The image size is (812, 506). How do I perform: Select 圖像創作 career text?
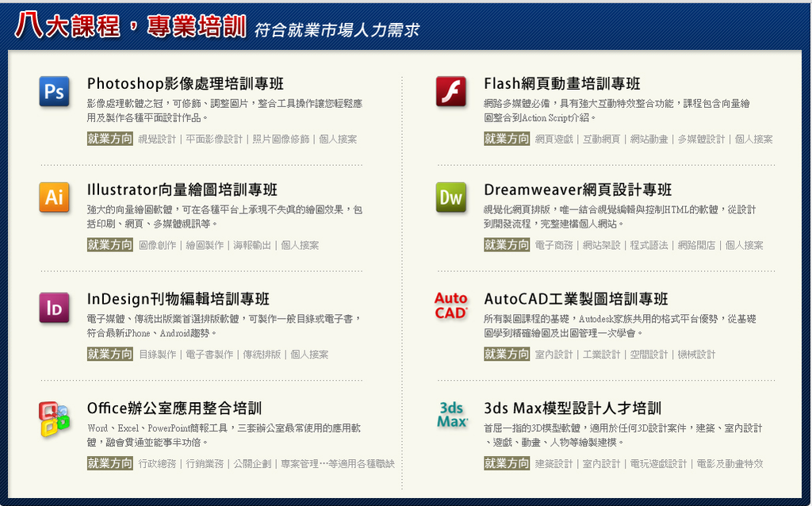pos(158,246)
